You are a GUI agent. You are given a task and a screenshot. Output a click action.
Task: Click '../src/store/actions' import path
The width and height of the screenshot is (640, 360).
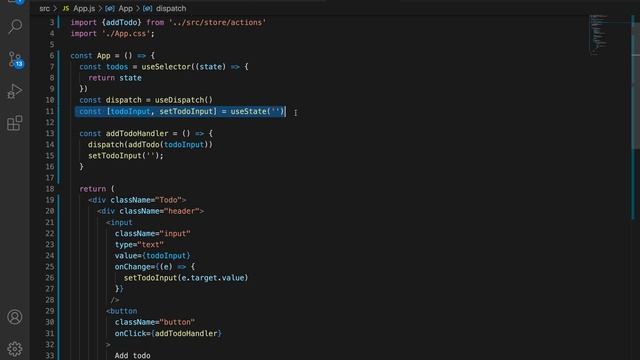click(217, 22)
